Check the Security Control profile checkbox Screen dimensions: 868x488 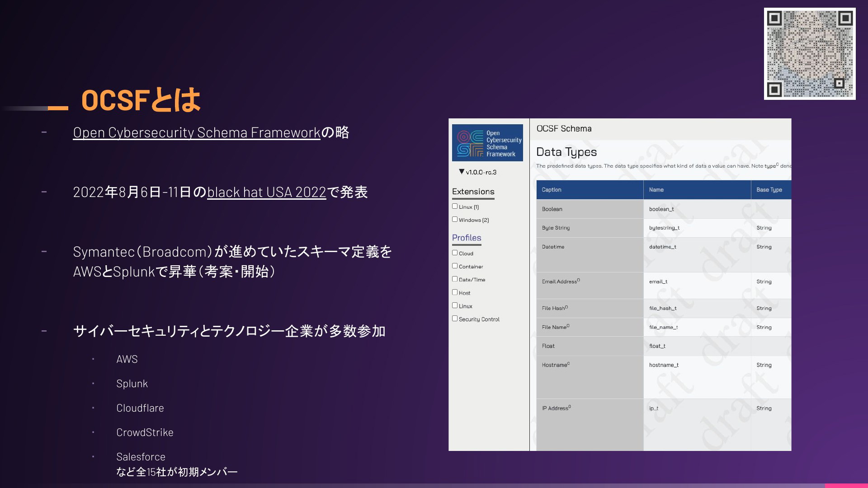[x=455, y=318]
